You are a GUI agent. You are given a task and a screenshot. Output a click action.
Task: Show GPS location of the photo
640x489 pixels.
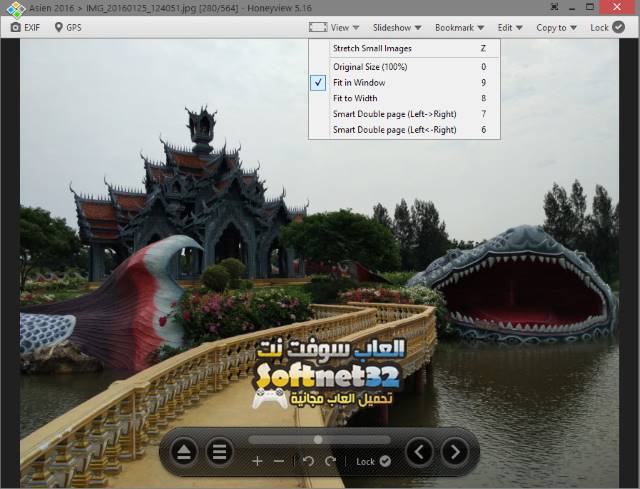point(68,27)
